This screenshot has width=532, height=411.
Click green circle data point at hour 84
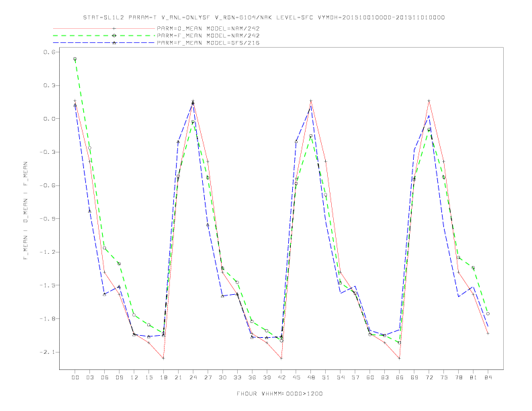pos(488,314)
